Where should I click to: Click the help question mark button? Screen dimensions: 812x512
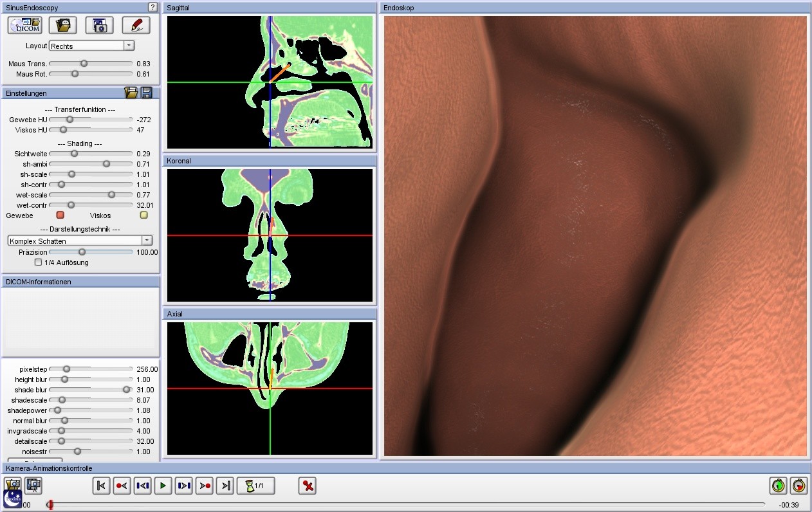tap(152, 7)
